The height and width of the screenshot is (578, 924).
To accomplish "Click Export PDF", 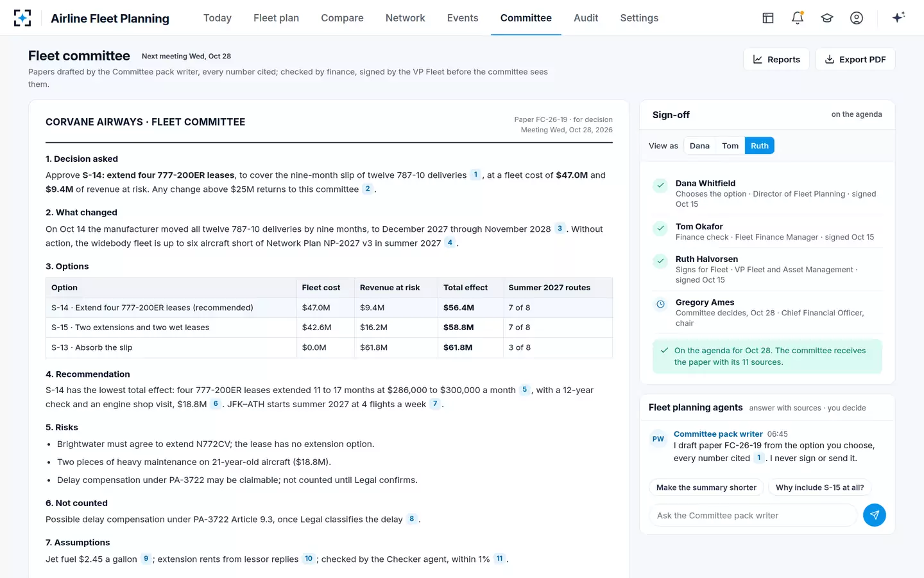I will coord(855,59).
